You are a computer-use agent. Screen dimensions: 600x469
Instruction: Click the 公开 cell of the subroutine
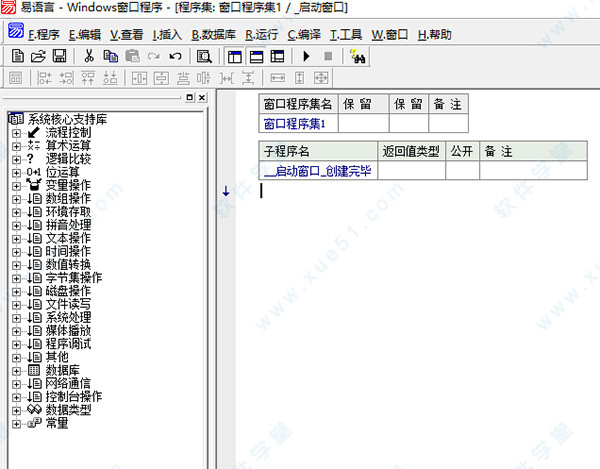[462, 171]
